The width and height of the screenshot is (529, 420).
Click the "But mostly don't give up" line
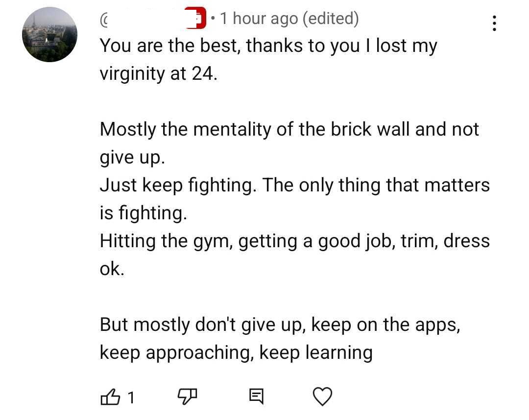280,325
